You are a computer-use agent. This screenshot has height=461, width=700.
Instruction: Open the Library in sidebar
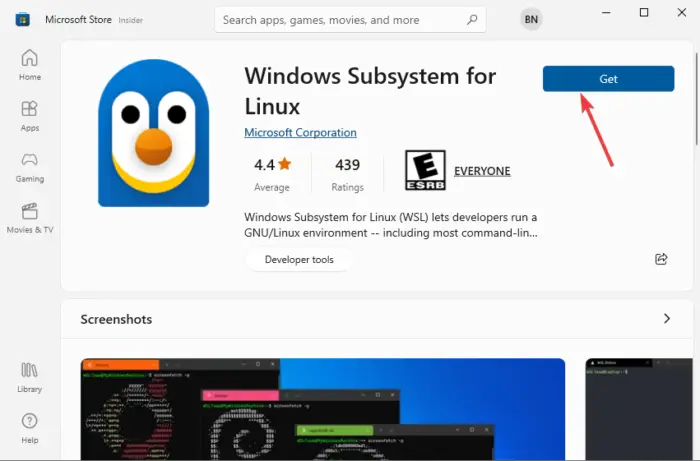click(29, 378)
